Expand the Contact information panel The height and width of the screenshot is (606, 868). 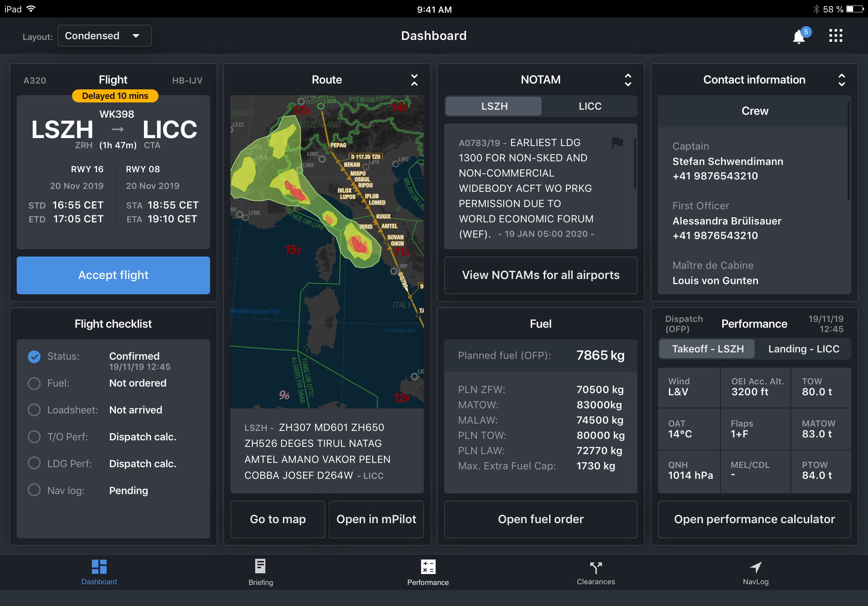pyautogui.click(x=841, y=80)
